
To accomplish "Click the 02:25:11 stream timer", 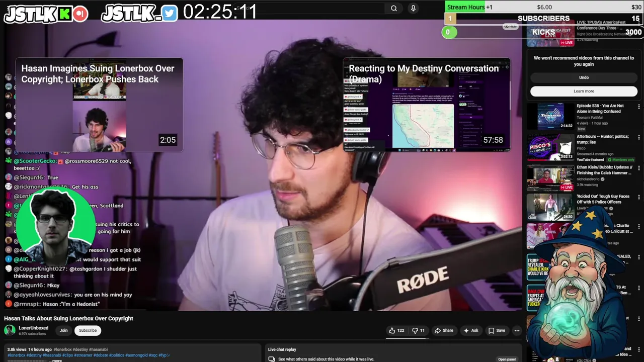I will coord(220,12).
